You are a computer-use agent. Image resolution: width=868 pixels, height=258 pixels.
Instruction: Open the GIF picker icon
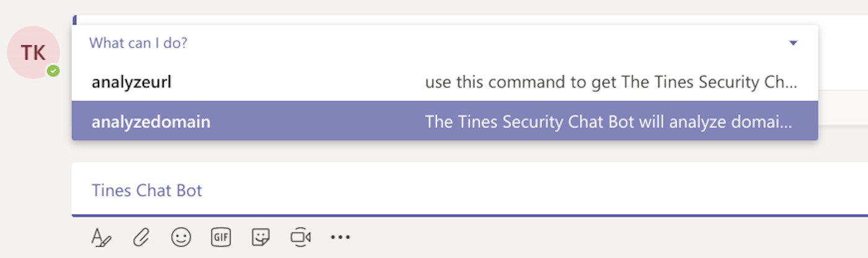click(x=221, y=237)
